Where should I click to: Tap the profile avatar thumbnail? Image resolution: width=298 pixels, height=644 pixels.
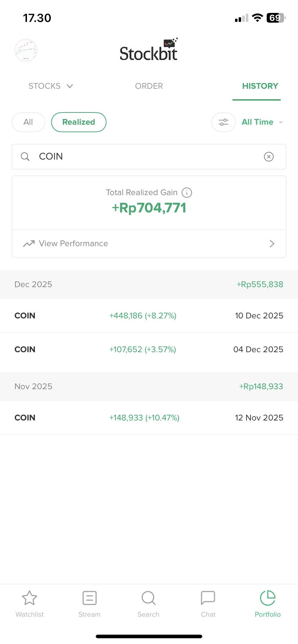26,50
